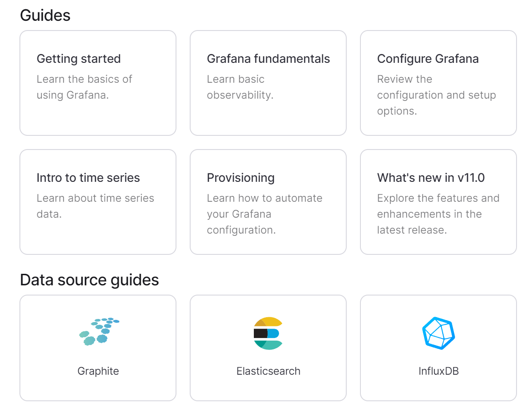
Task: Select the Configure Grafana title
Action: pyautogui.click(x=428, y=59)
